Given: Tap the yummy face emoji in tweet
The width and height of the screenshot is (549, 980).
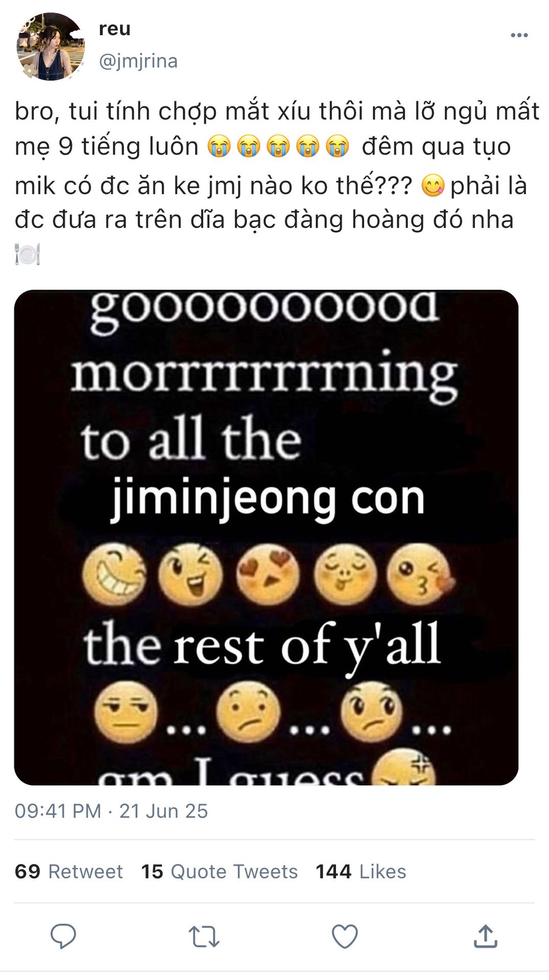Looking at the screenshot, I should [433, 186].
